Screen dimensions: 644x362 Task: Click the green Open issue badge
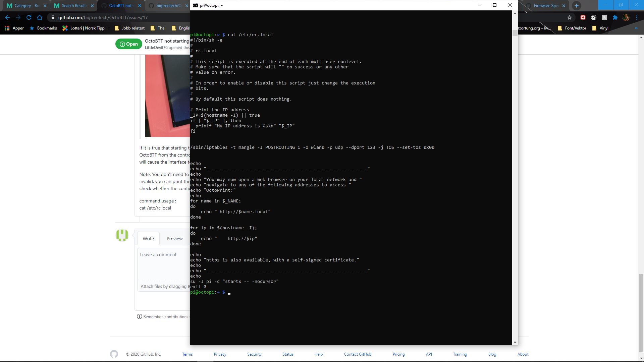128,44
